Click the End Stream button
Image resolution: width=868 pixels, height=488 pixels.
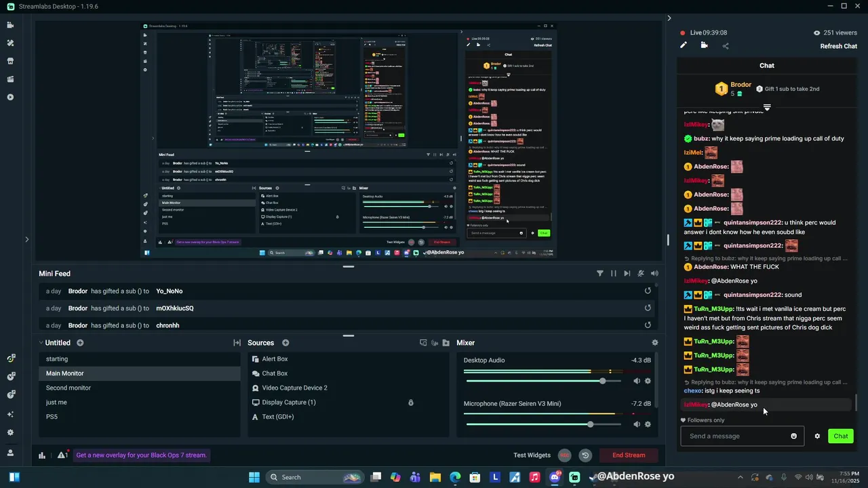point(629,455)
